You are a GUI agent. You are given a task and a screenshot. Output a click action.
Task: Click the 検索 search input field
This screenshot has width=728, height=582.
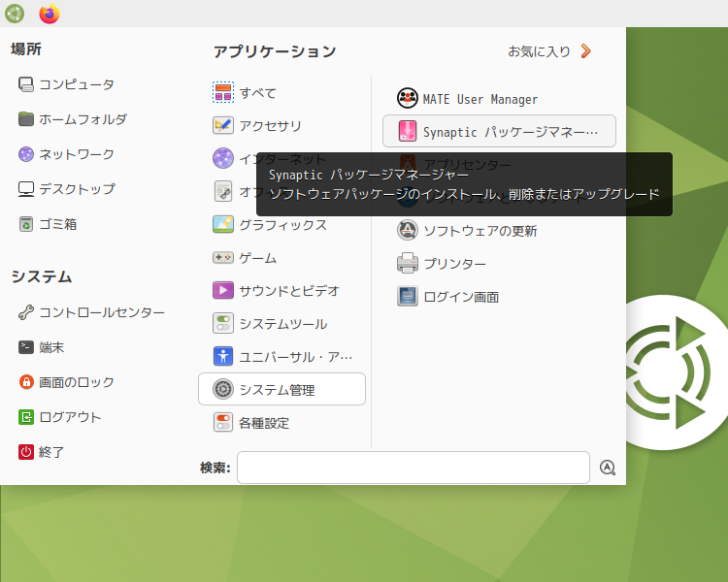pos(414,468)
